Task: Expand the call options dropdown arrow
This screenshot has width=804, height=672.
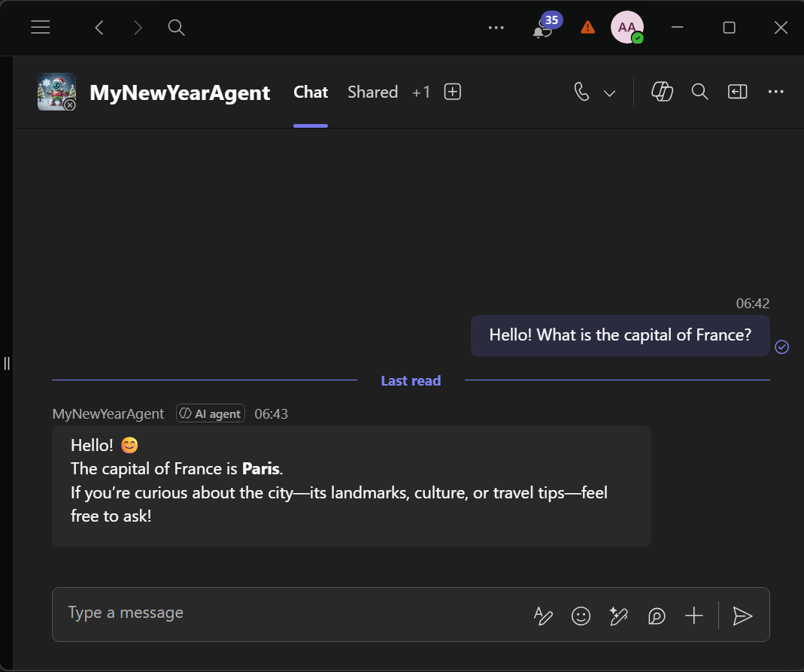Action: point(610,92)
